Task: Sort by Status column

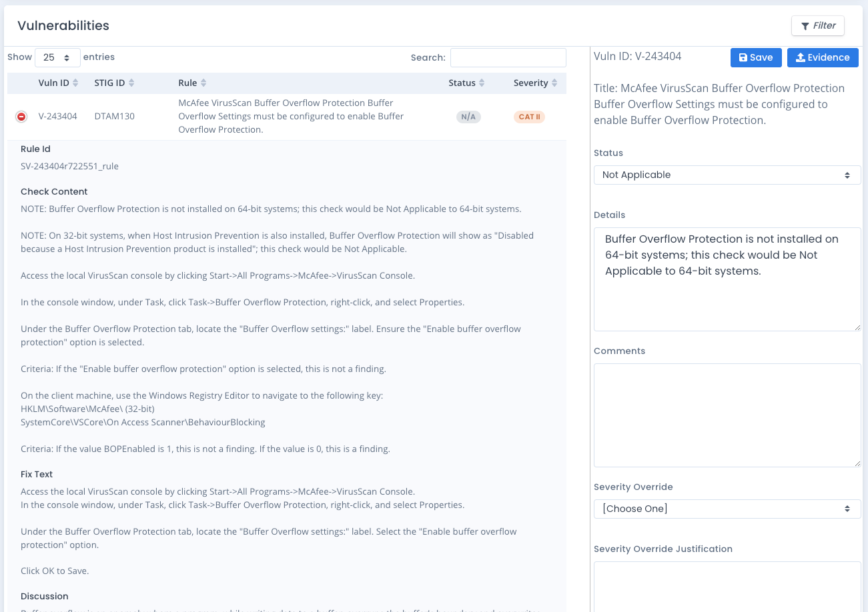Action: 466,83
